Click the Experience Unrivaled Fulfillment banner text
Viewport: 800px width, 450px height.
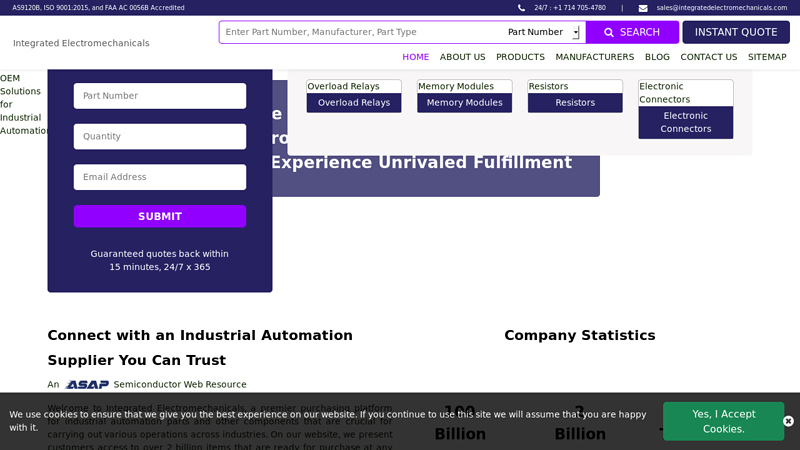(421, 162)
